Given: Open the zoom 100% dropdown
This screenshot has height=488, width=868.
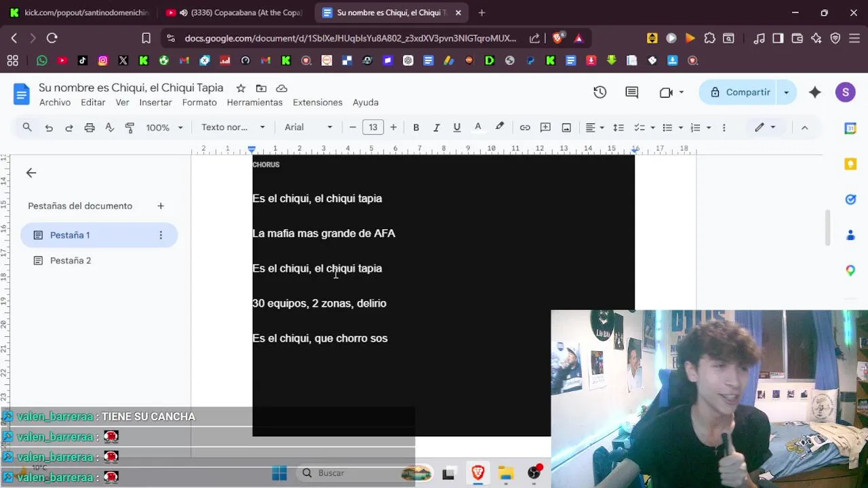Looking at the screenshot, I should tap(165, 127).
